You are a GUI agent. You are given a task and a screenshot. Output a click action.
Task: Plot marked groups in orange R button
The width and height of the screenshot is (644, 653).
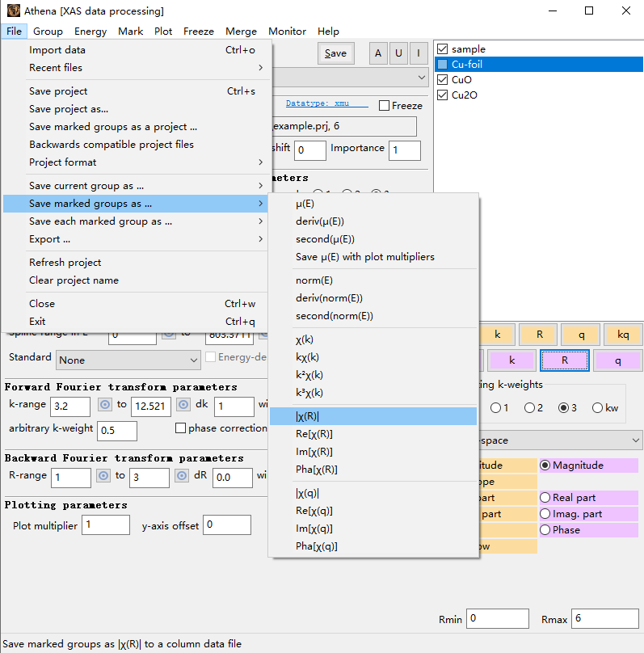[540, 335]
